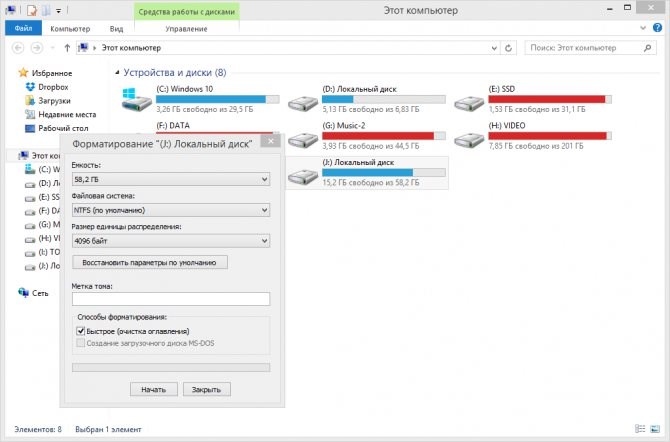
Task: Click the (J:) drive usage bar
Action: point(384,173)
